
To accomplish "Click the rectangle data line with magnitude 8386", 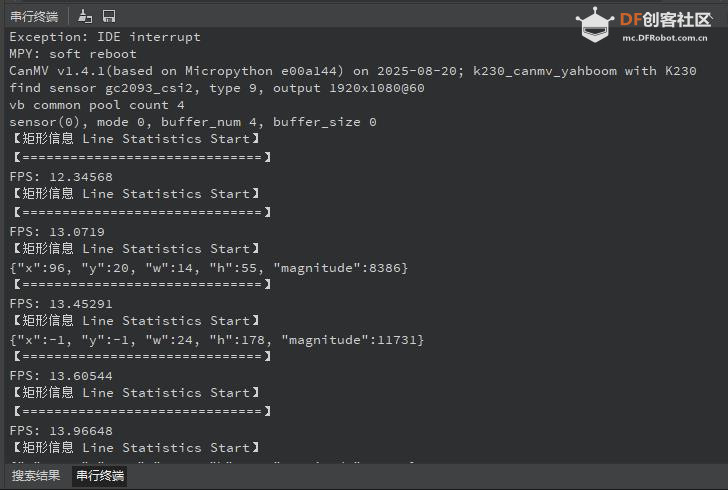I will coord(209,268).
